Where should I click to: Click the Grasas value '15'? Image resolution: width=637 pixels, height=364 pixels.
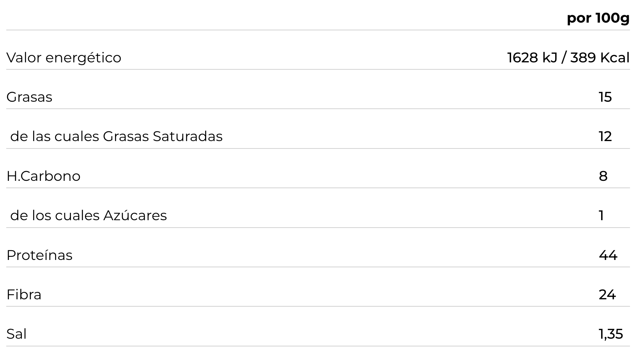point(605,97)
